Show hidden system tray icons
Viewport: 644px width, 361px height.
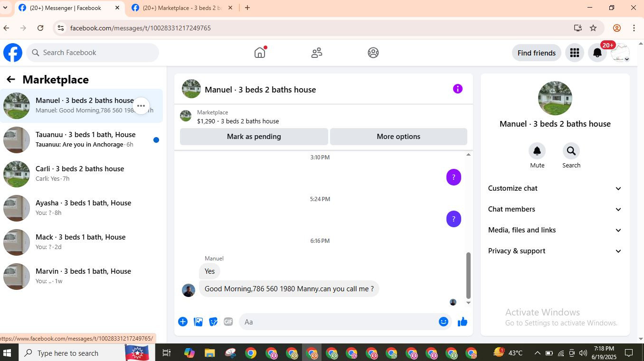(537, 353)
